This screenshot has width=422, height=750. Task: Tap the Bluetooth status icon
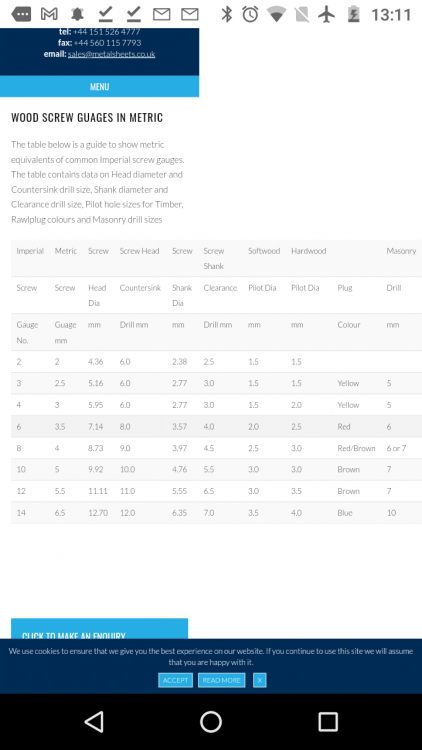(x=226, y=14)
